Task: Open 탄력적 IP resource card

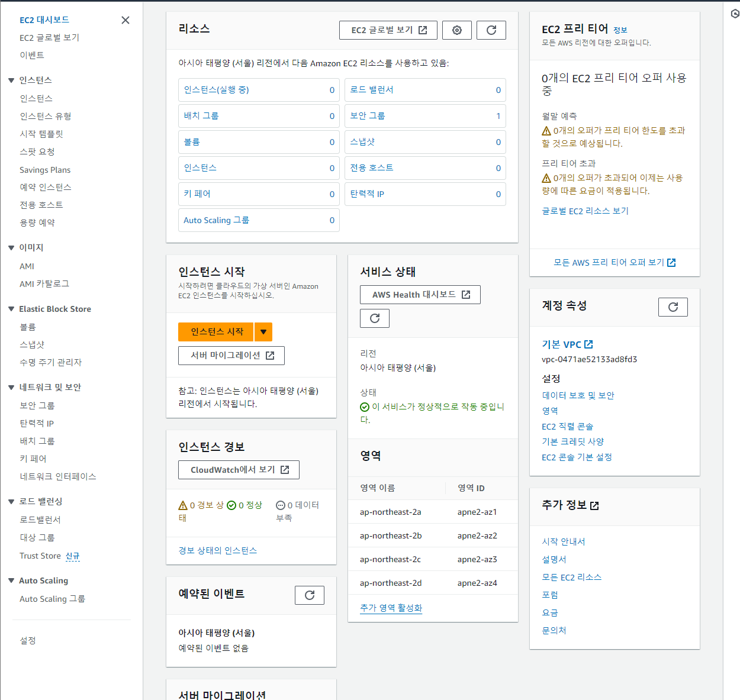Action: pyautogui.click(x=425, y=194)
